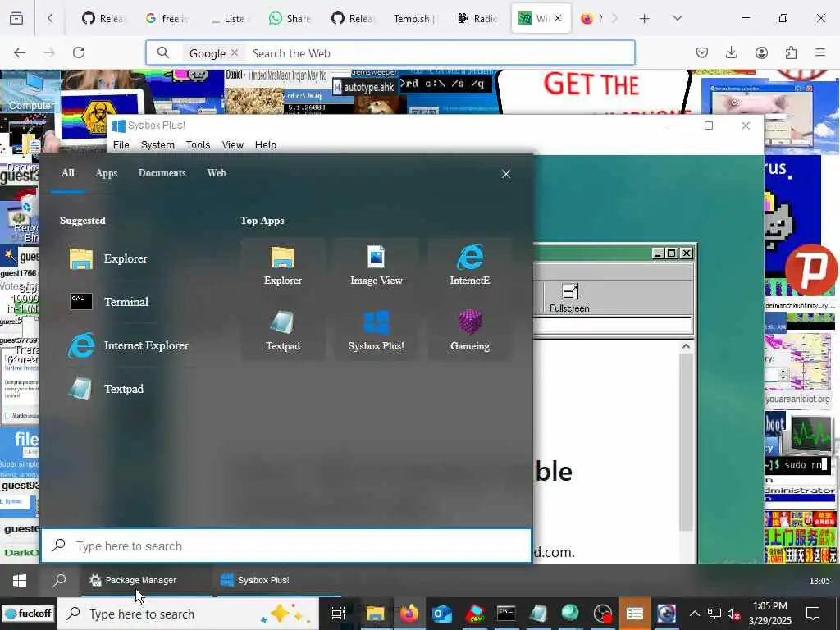The height and width of the screenshot is (630, 840).
Task: Reload the current page in Firefox
Action: 79,52
